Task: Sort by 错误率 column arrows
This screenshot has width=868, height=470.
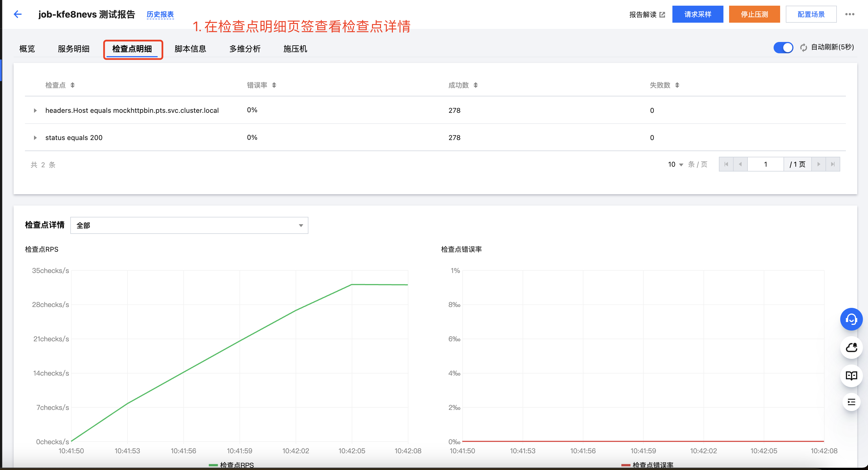Action: pos(274,85)
